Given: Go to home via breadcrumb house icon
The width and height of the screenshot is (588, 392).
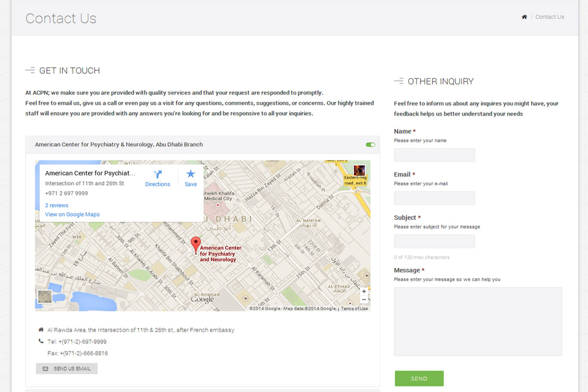Looking at the screenshot, I should point(524,17).
